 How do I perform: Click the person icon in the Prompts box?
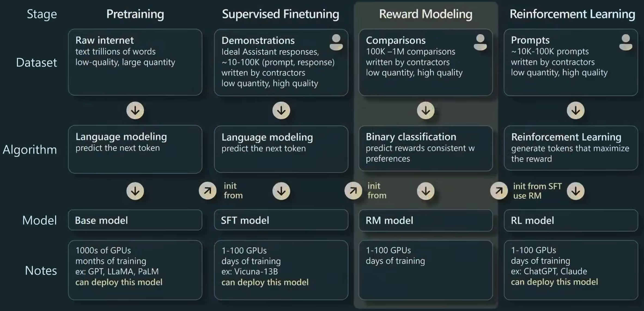(626, 42)
